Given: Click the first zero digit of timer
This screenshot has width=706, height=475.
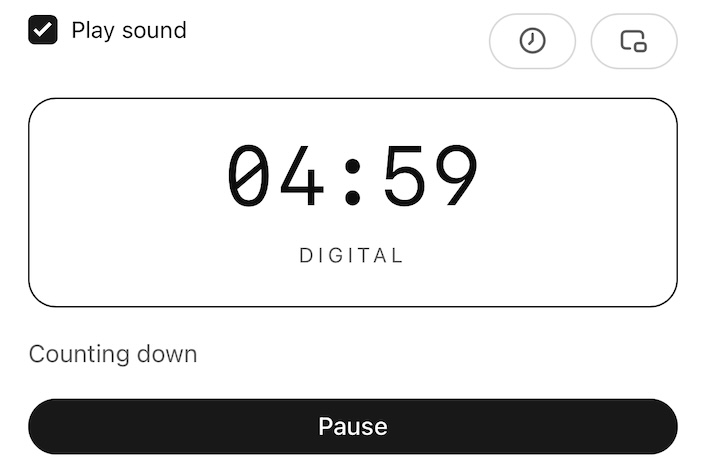Looking at the screenshot, I should (x=250, y=177).
